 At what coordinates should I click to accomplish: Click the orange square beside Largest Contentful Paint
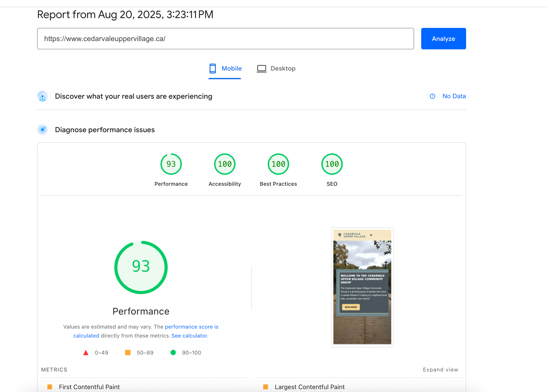point(265,387)
